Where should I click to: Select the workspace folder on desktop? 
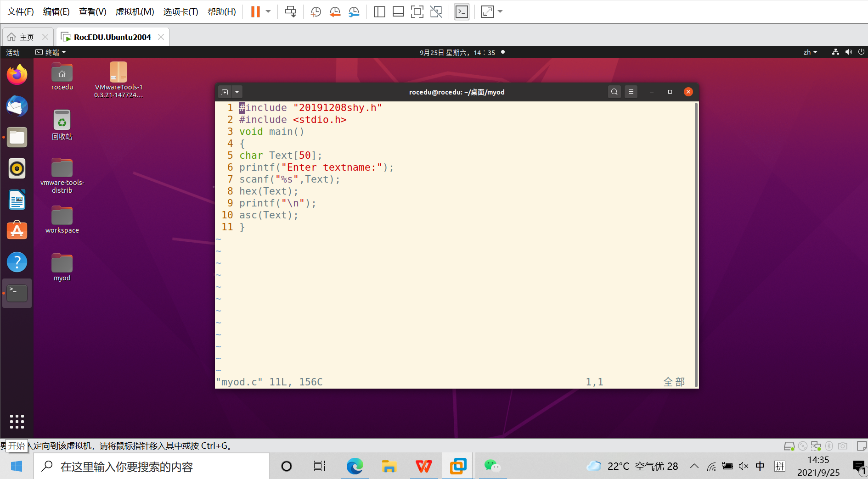click(x=62, y=220)
